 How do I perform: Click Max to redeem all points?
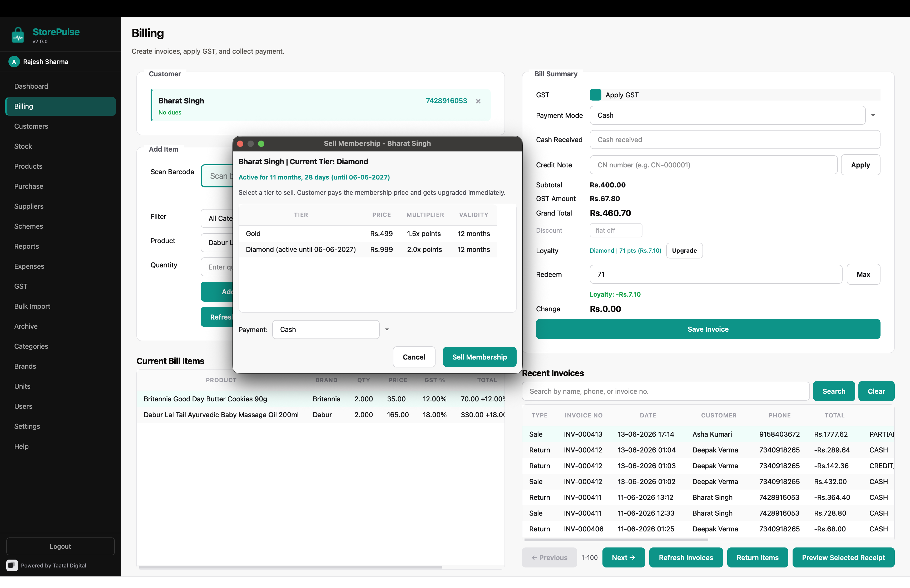point(863,275)
